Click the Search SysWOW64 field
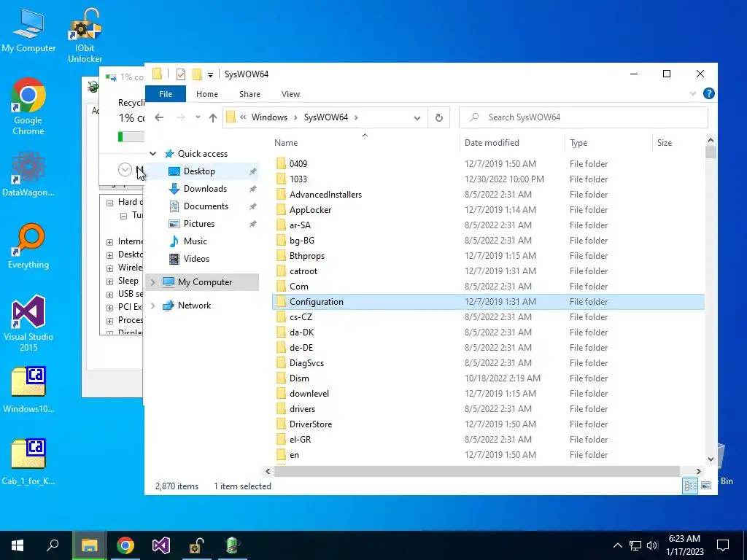This screenshot has height=560, width=747. pyautogui.click(x=583, y=117)
